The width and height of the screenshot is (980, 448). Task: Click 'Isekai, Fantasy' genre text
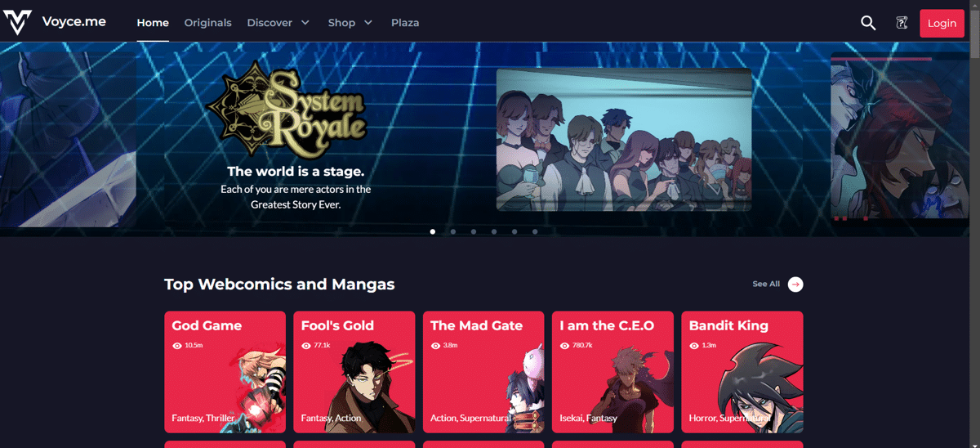pyautogui.click(x=588, y=418)
